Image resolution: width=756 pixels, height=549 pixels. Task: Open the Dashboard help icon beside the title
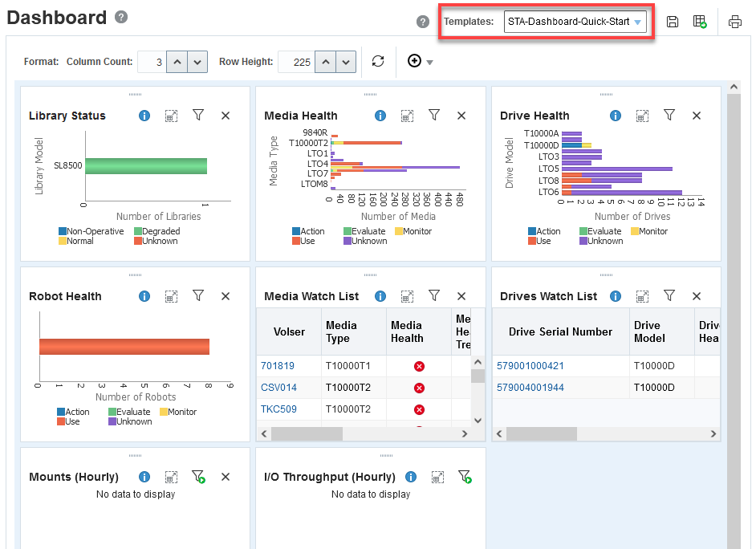121,18
